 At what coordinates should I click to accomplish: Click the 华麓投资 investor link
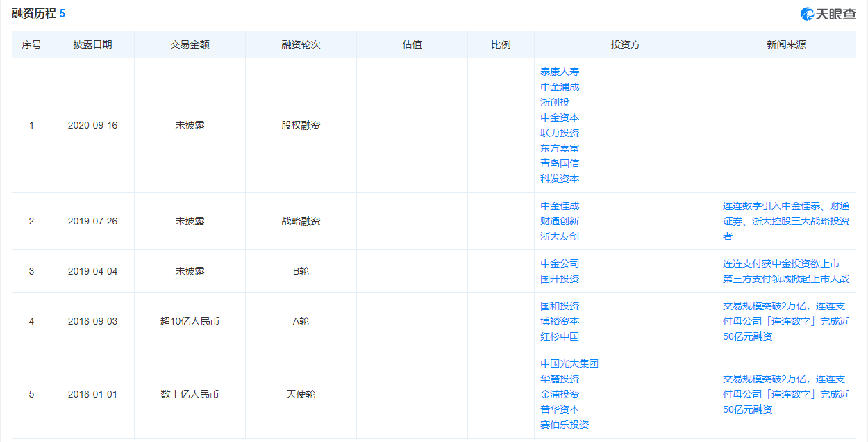click(560, 379)
